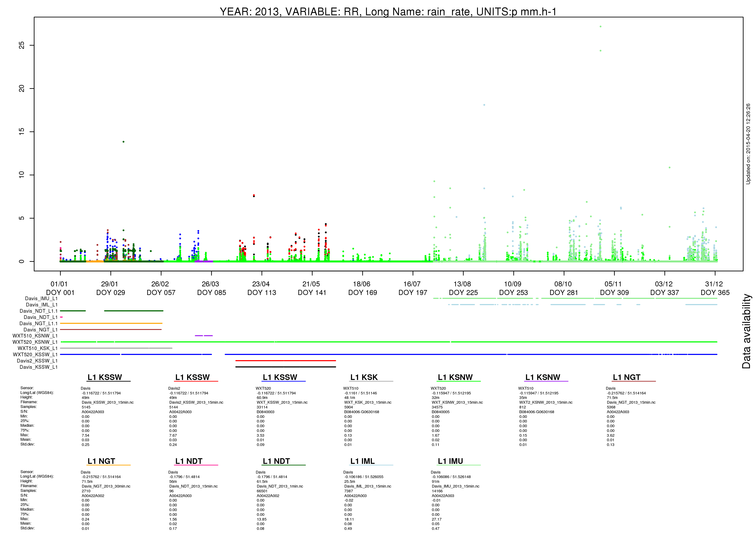
Task: Click the max value '27.17'
Action: click(437, 519)
